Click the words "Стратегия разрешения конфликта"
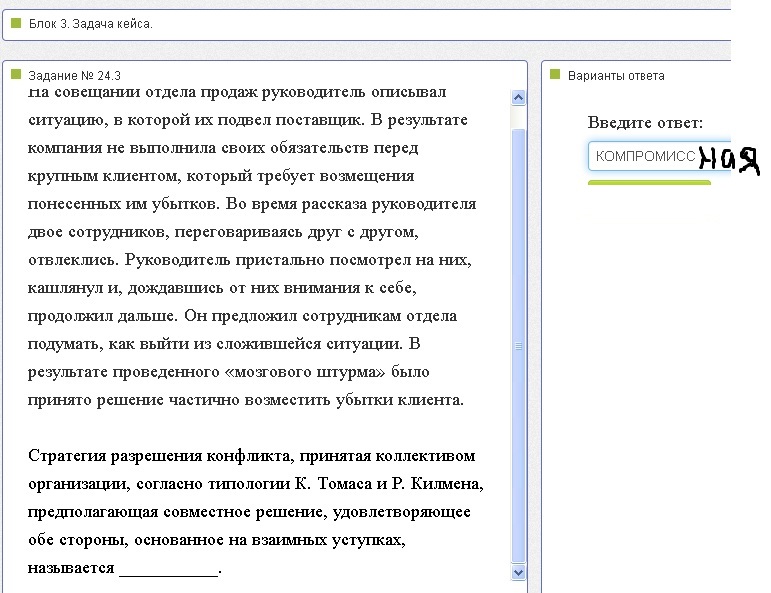771x593 pixels. [x=159, y=456]
